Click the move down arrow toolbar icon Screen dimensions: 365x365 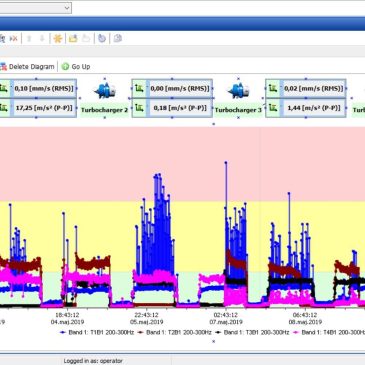pos(42,39)
